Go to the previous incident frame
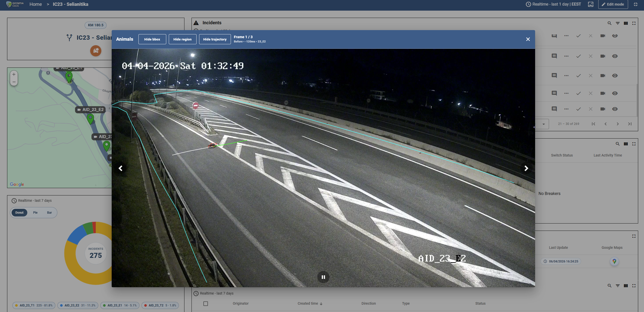This screenshot has width=644, height=312. (x=121, y=168)
